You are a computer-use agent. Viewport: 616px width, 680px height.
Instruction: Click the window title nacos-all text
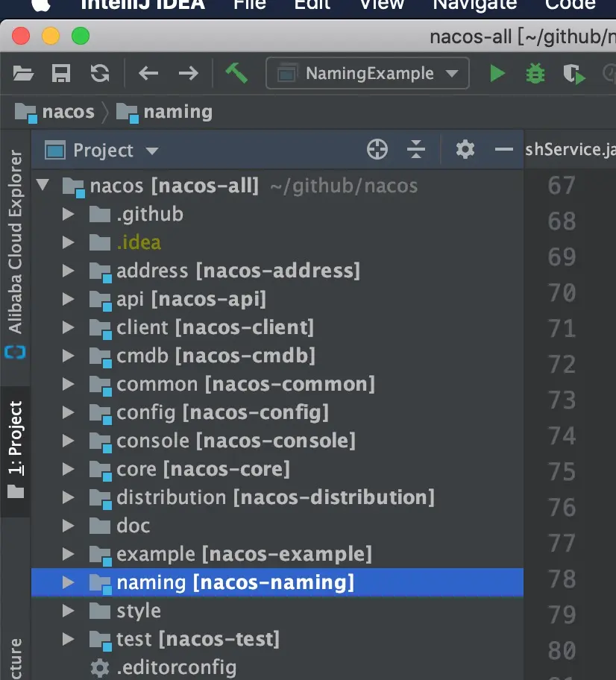[x=471, y=37]
